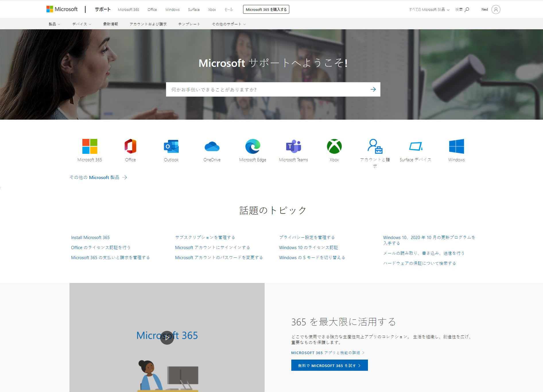
Task: Go to アカウントおよび請求 menu item
Action: 148,24
